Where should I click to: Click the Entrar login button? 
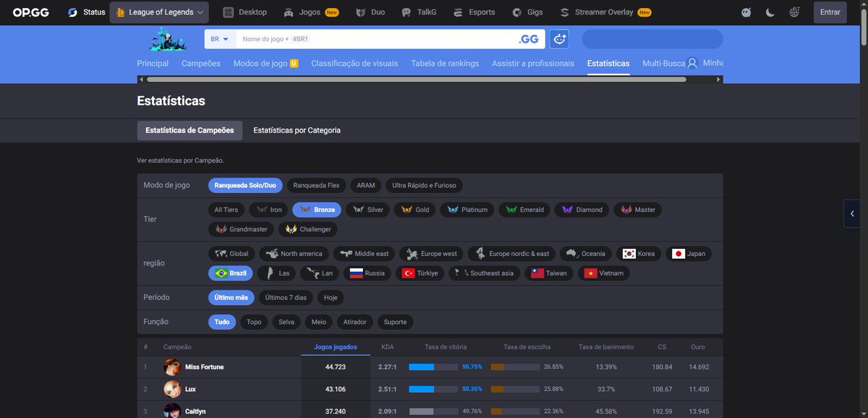click(x=830, y=12)
